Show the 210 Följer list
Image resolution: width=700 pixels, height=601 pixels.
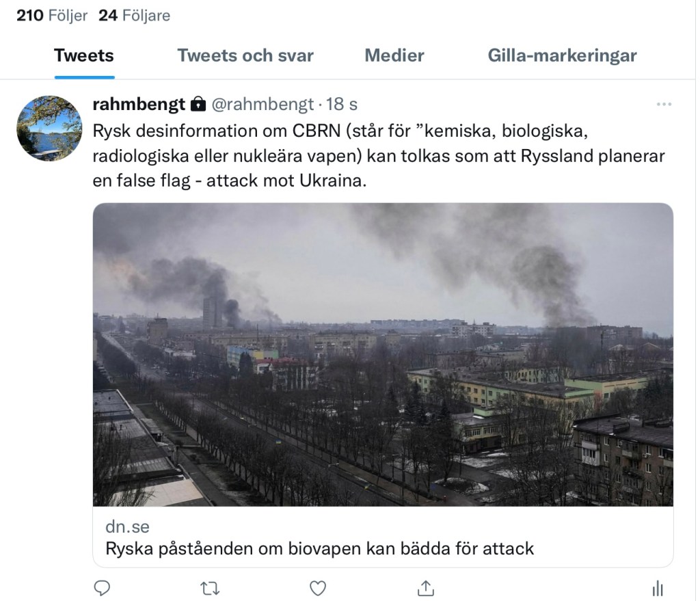(x=52, y=15)
